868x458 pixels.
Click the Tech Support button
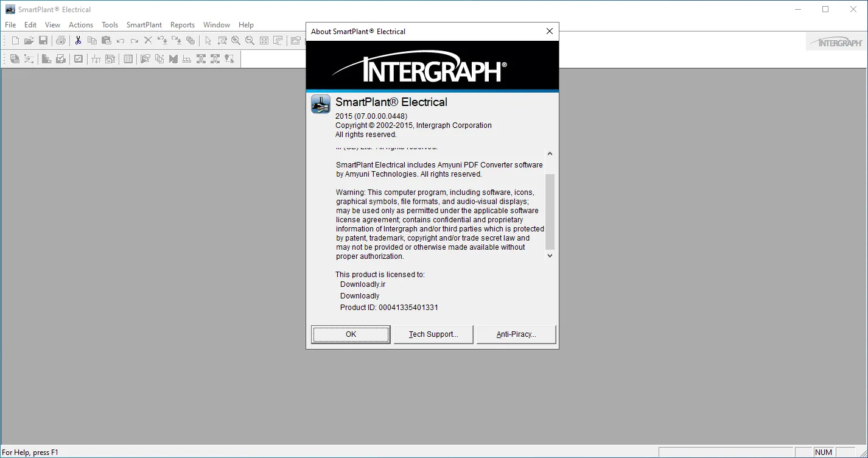pyautogui.click(x=433, y=334)
